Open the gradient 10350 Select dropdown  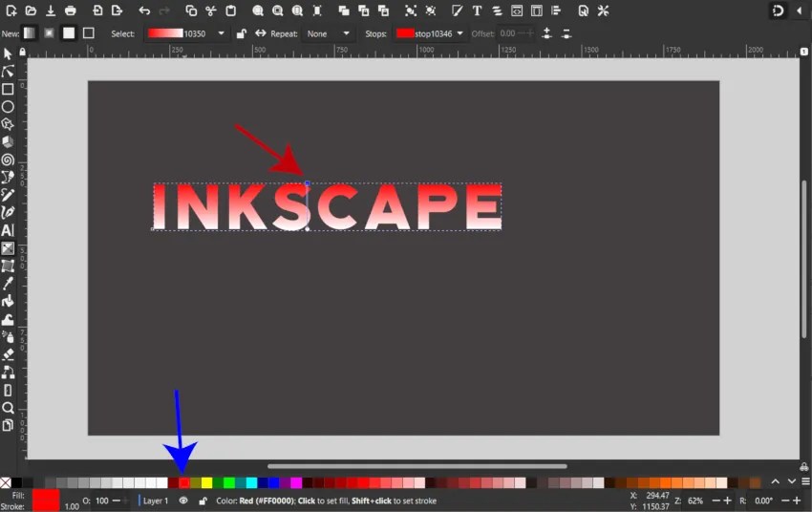click(186, 33)
